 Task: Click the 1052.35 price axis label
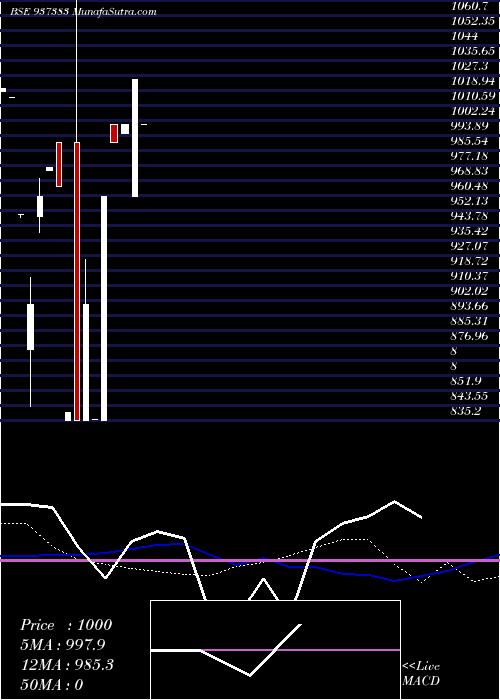[x=471, y=21]
